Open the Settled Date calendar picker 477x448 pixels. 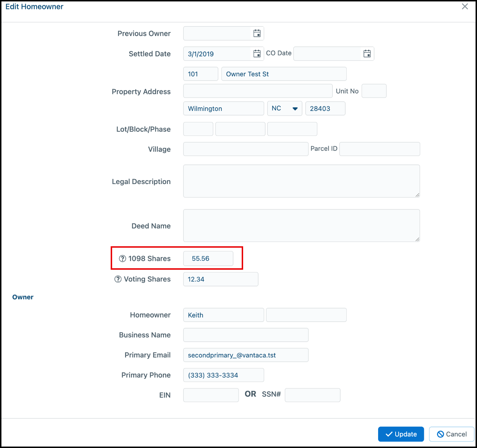(x=257, y=54)
